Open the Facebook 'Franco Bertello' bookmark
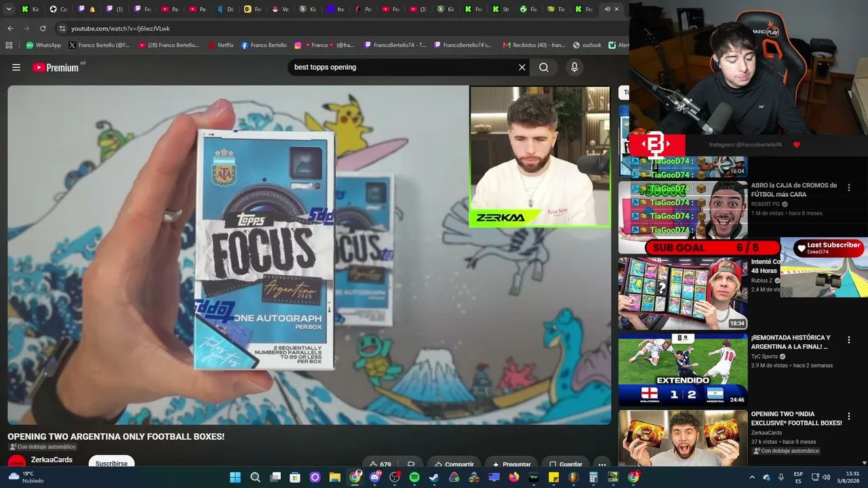 264,45
